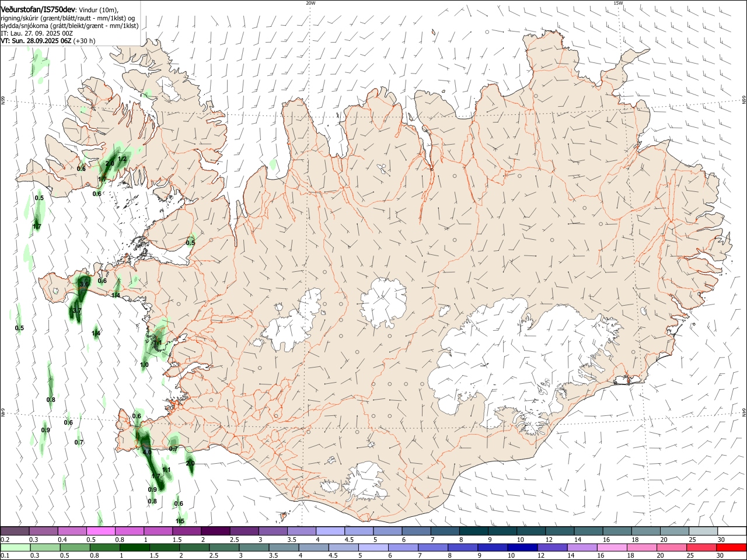The width and height of the screenshot is (747, 560).
Task: Click the 0.4 label on the upper scale
Action: coord(62,540)
